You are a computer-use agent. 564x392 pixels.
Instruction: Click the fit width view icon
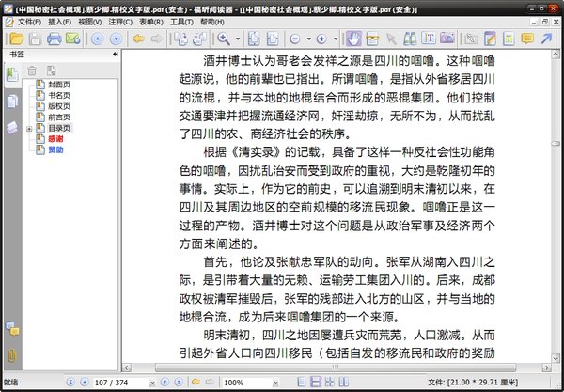point(273,39)
